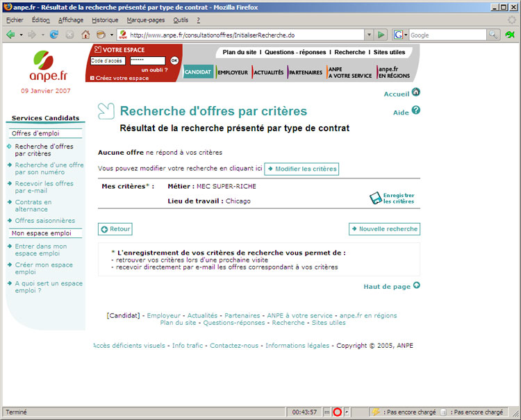The width and height of the screenshot is (521, 420).
Task: Open the Marque-pages menu
Action: [145, 19]
